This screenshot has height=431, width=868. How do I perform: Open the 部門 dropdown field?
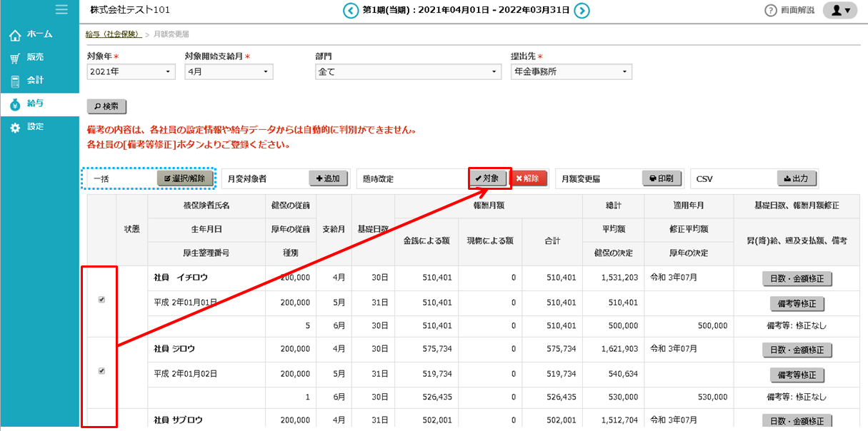pyautogui.click(x=408, y=72)
